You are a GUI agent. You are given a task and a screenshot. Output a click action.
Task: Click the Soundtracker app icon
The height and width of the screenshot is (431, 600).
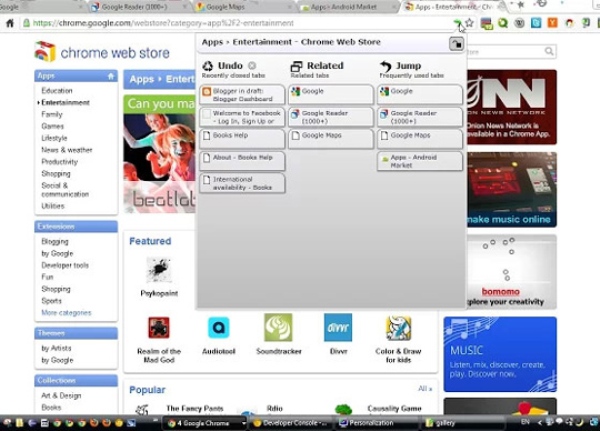(278, 328)
